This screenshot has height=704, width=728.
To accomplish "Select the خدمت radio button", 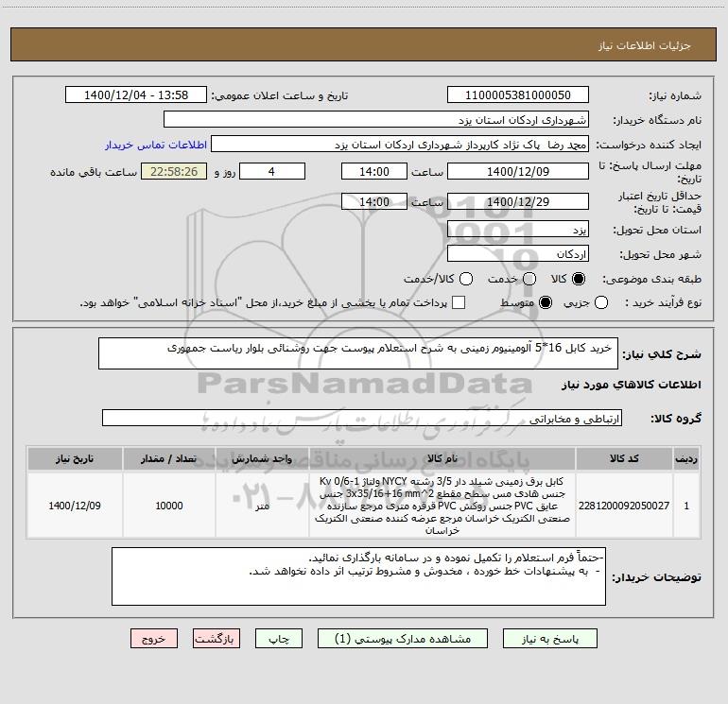I will (529, 279).
